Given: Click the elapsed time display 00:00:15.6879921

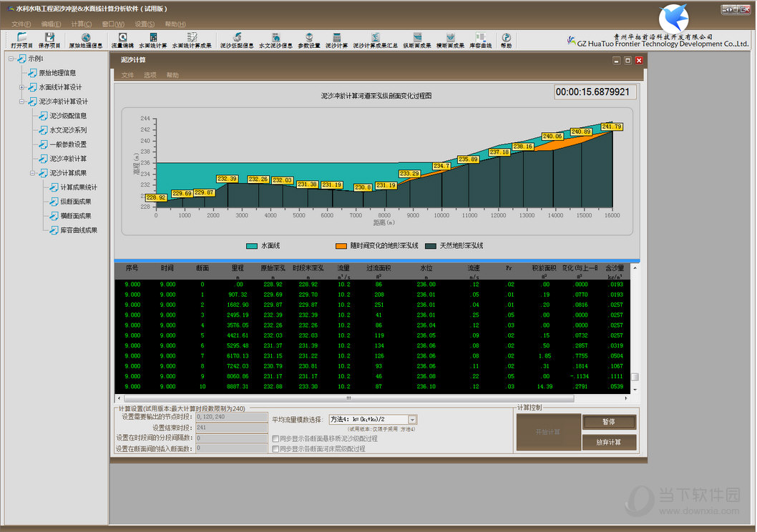Looking at the screenshot, I should tap(595, 92).
